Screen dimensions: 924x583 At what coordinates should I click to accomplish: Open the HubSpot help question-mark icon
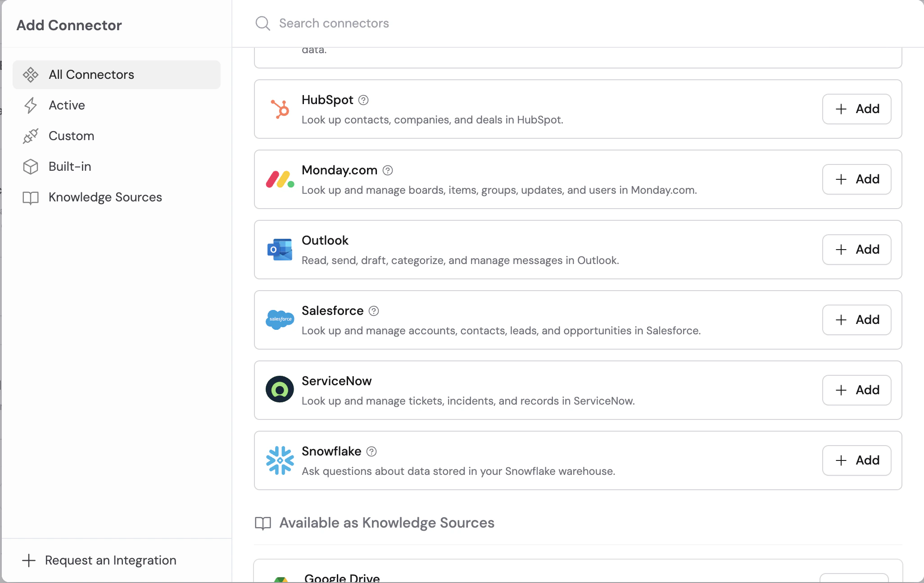click(x=363, y=100)
